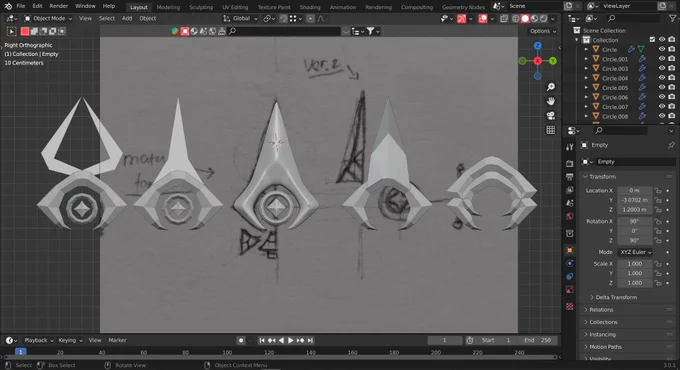The height and width of the screenshot is (370, 680).
Task: Open the Playback dropdown in timeline
Action: click(39, 341)
